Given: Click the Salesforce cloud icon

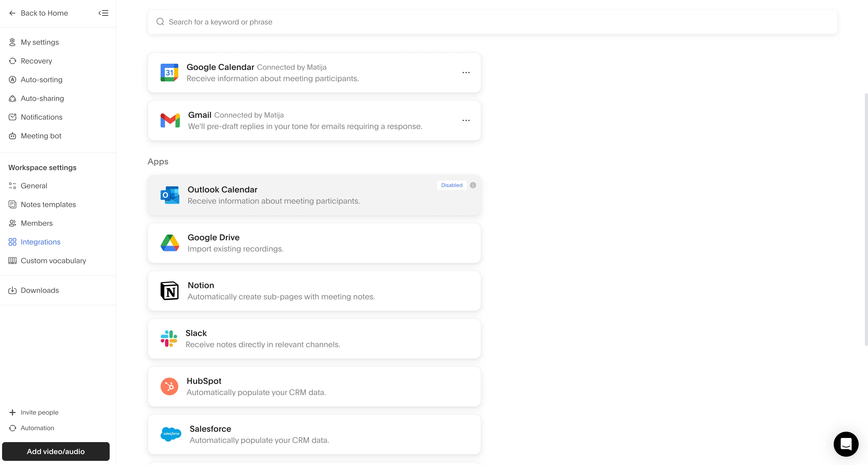Looking at the screenshot, I should coord(170,434).
